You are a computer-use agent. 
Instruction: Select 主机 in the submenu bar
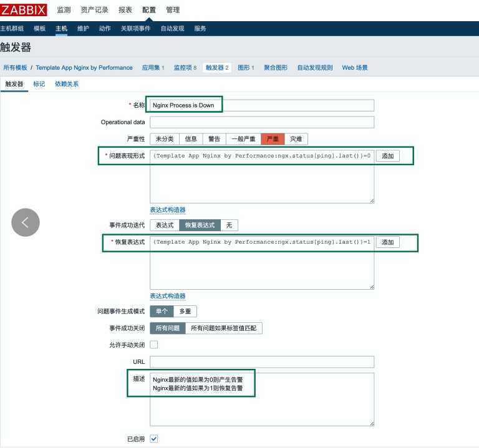coord(61,29)
